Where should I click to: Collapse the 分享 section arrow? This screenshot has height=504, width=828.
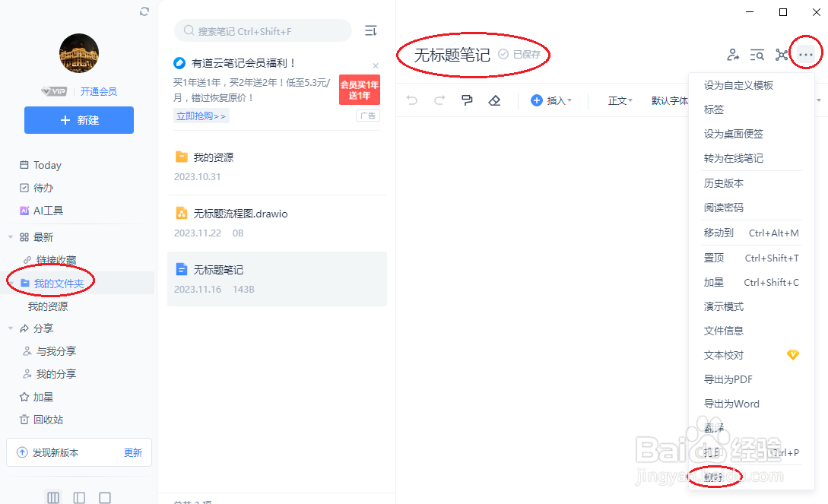coord(11,328)
